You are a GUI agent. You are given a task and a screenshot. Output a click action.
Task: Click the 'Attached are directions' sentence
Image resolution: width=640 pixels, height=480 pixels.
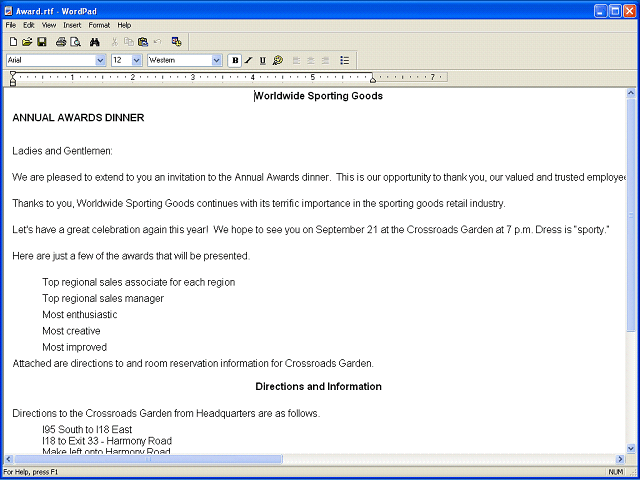point(193,363)
